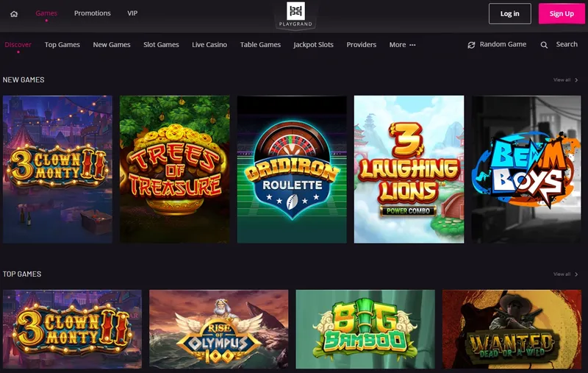This screenshot has height=373, width=588.
Task: Click the pink Sign Up button
Action: tap(562, 13)
